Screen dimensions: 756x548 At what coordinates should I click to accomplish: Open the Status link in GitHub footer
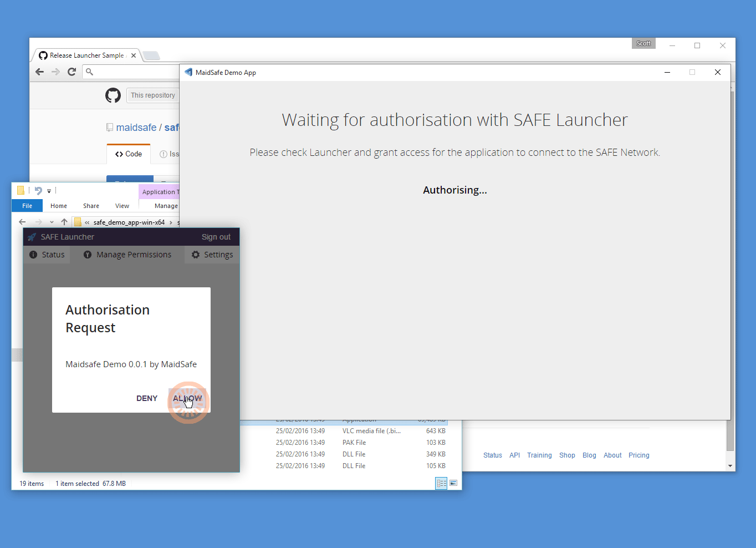pyautogui.click(x=493, y=455)
